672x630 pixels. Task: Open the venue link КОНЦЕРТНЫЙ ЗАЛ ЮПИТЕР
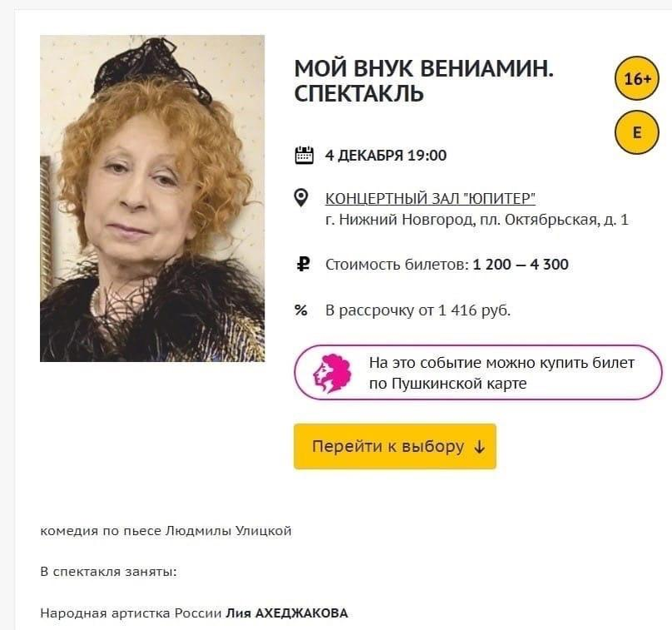click(430, 196)
